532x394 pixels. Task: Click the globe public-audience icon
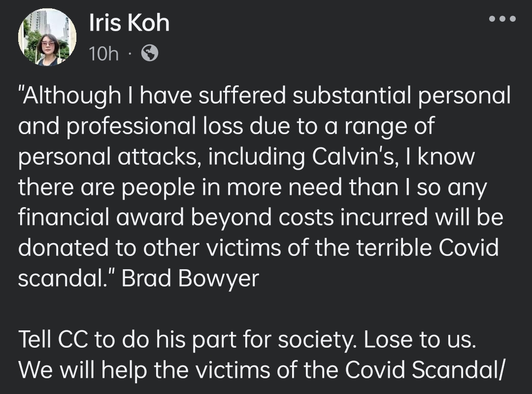(x=150, y=53)
